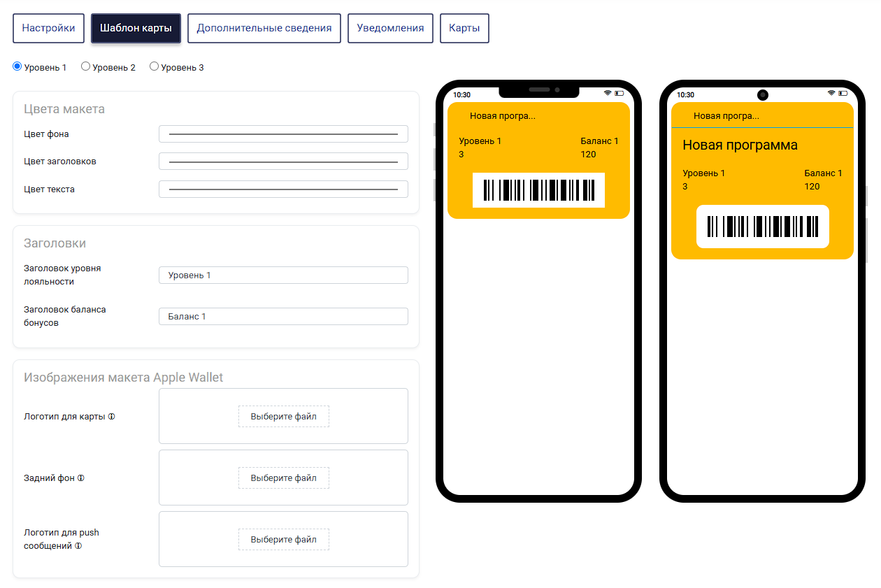Click Wi-Fi icon on the left phone preview
Viewport: 881px width, 588px height.
pos(608,93)
